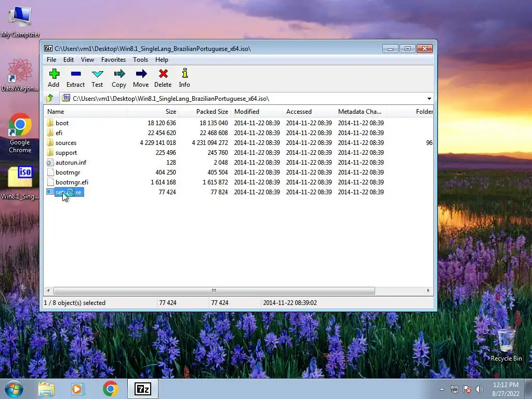This screenshot has width=532, height=399.
Task: Select the autorun.inf file icon
Action: point(50,162)
